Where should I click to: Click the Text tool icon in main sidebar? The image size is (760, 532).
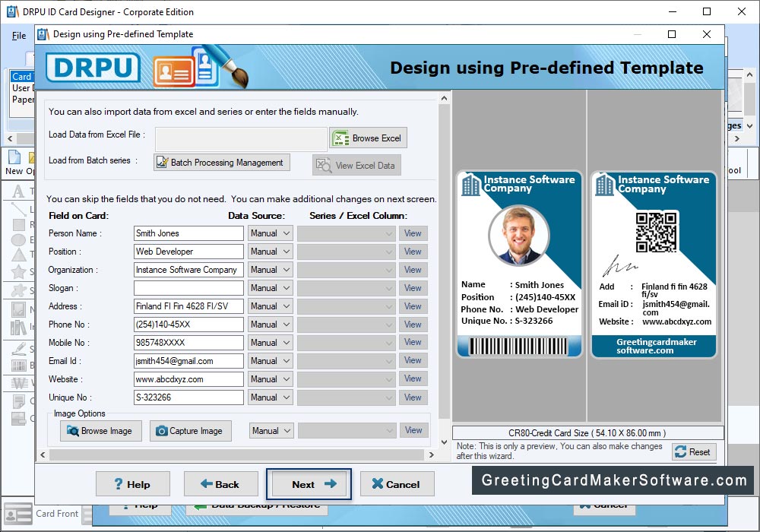(x=18, y=191)
